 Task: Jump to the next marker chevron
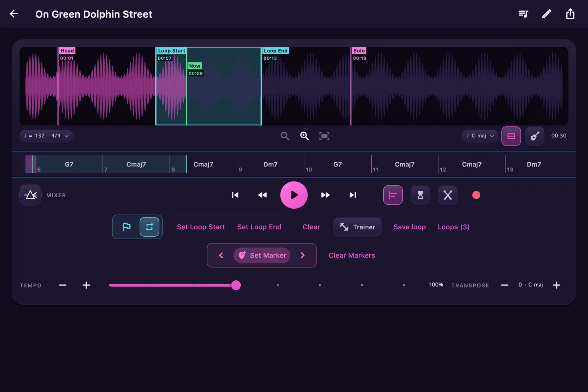click(303, 255)
